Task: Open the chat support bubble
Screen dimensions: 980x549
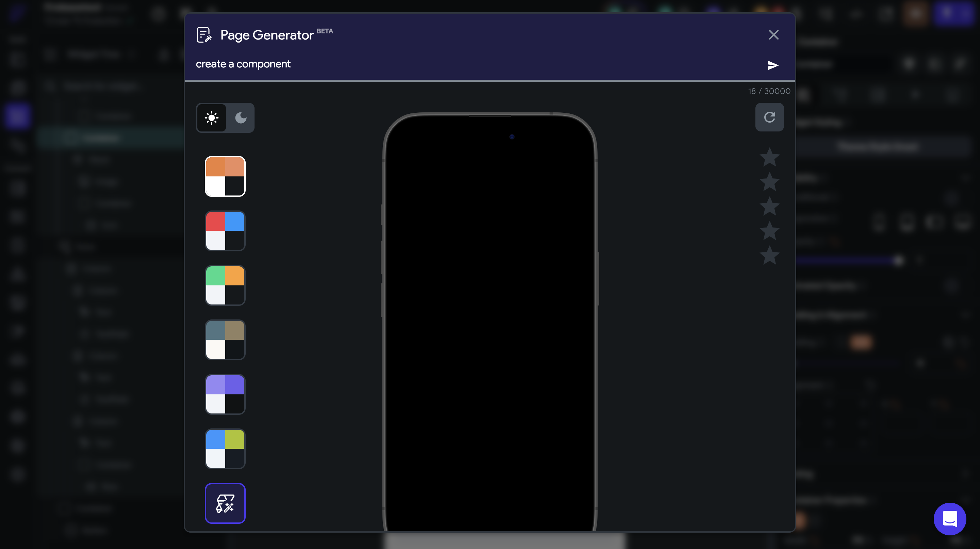Action: [950, 519]
